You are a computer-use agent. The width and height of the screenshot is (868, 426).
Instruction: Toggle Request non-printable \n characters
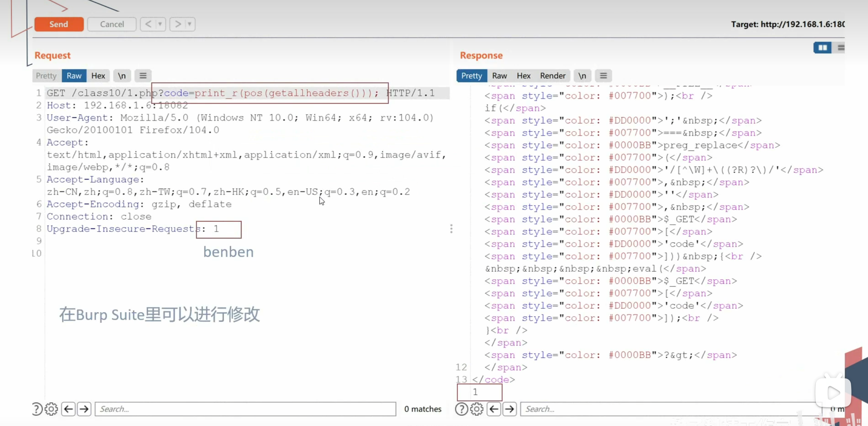(122, 75)
